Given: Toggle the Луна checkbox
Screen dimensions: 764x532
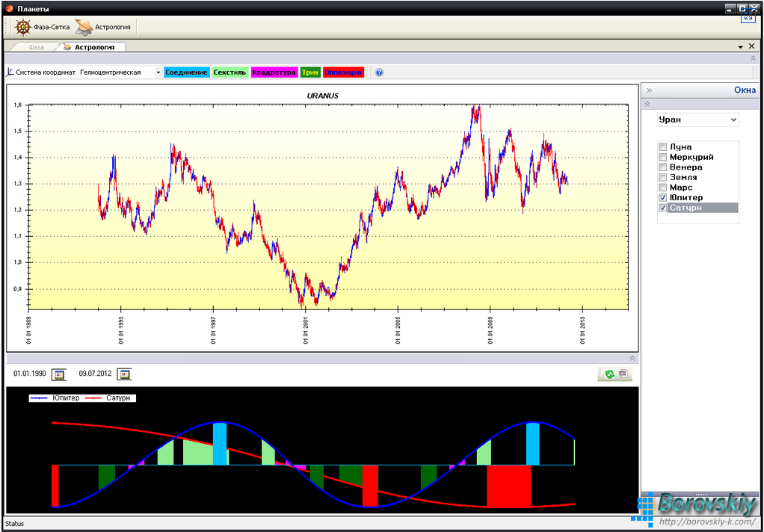Looking at the screenshot, I should 662,146.
